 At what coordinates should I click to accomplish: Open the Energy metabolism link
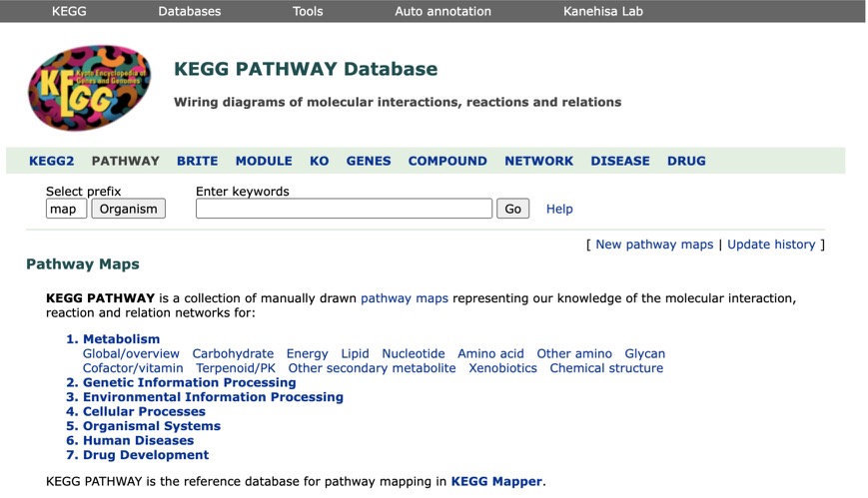click(x=308, y=353)
